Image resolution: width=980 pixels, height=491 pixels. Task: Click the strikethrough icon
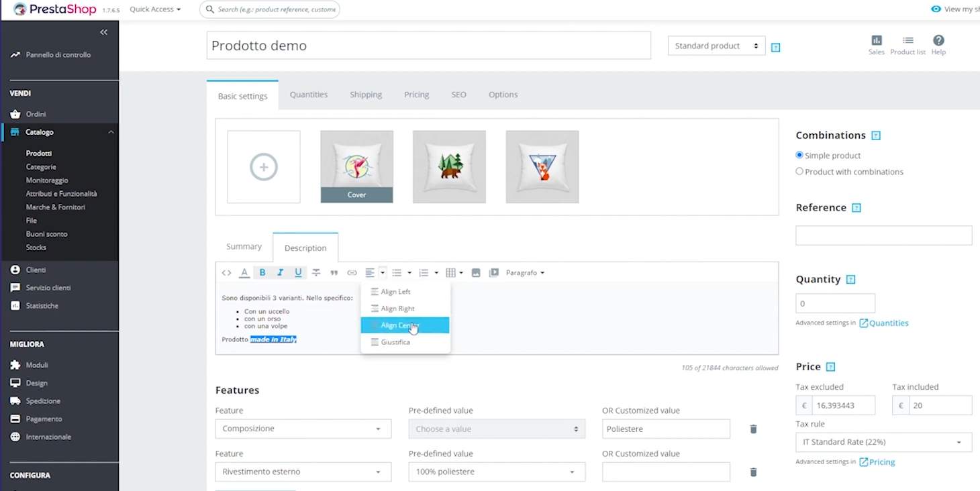[316, 273]
